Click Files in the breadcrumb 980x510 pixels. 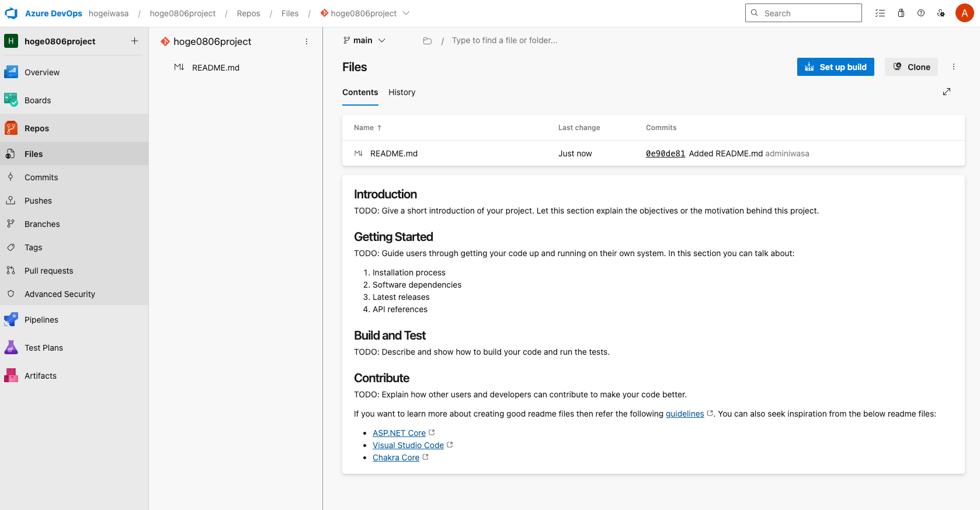point(290,13)
